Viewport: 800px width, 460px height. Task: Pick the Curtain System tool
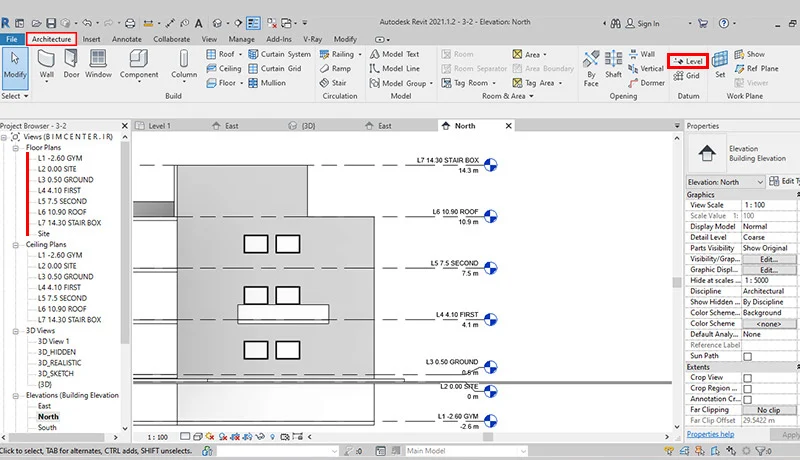(279, 54)
